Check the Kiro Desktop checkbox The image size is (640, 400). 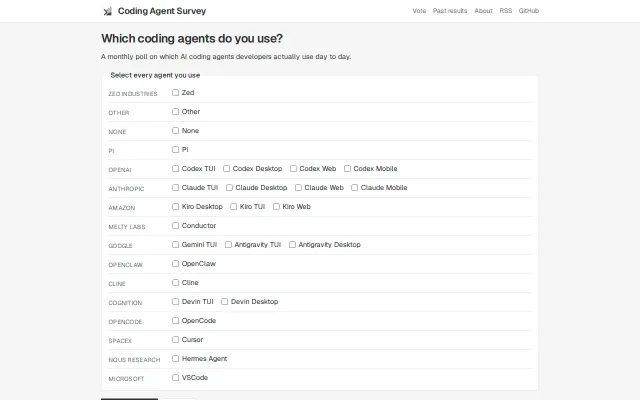pyautogui.click(x=176, y=207)
